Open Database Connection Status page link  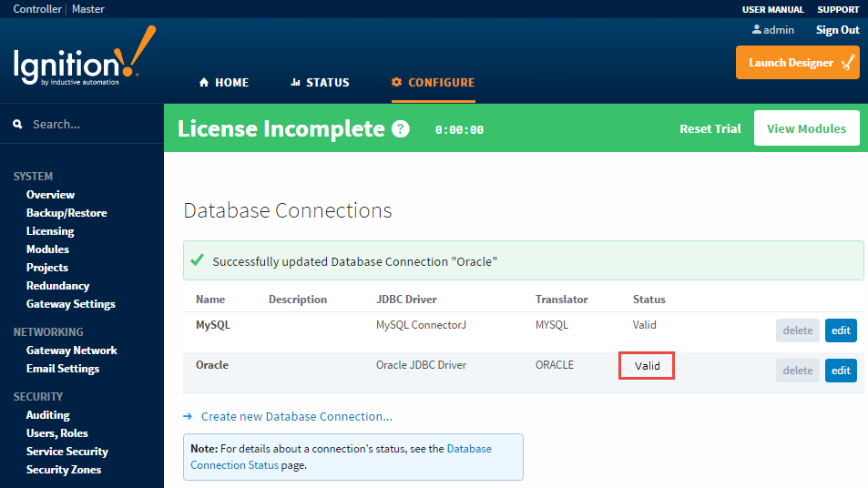point(341,457)
